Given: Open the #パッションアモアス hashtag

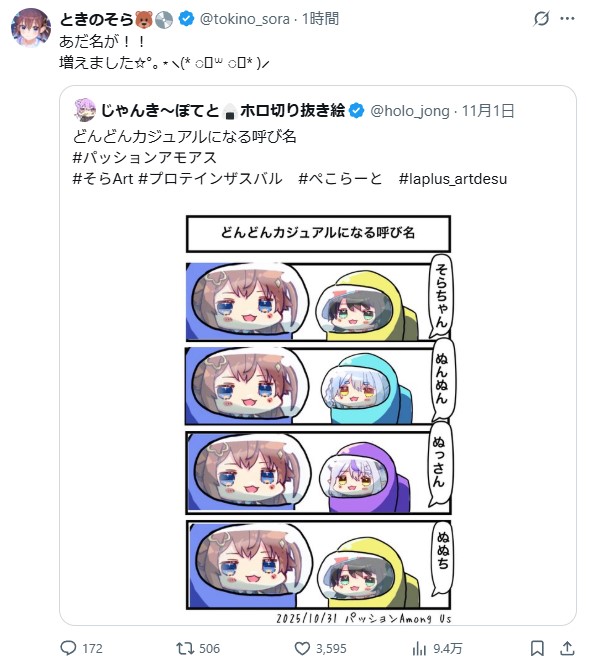Looking at the screenshot, I should [145, 158].
